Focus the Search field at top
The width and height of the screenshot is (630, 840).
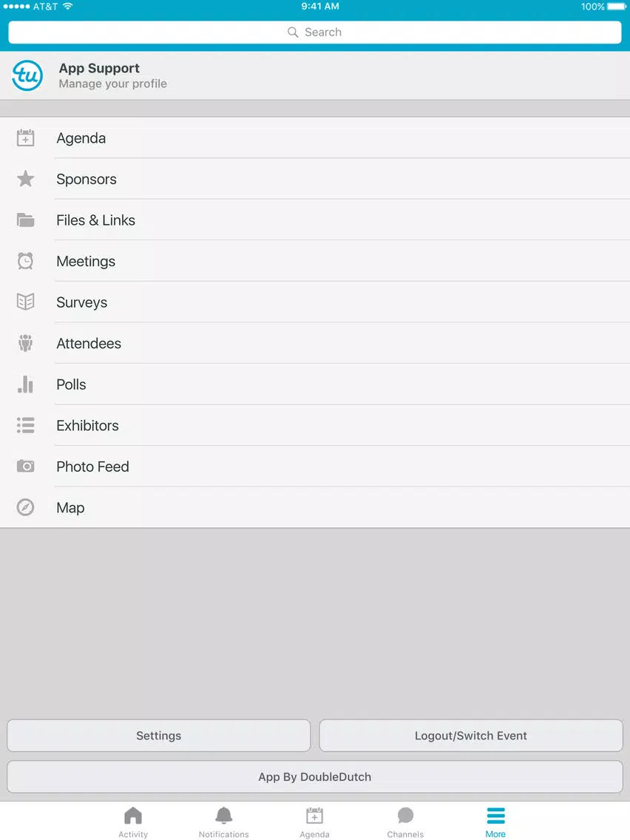315,32
